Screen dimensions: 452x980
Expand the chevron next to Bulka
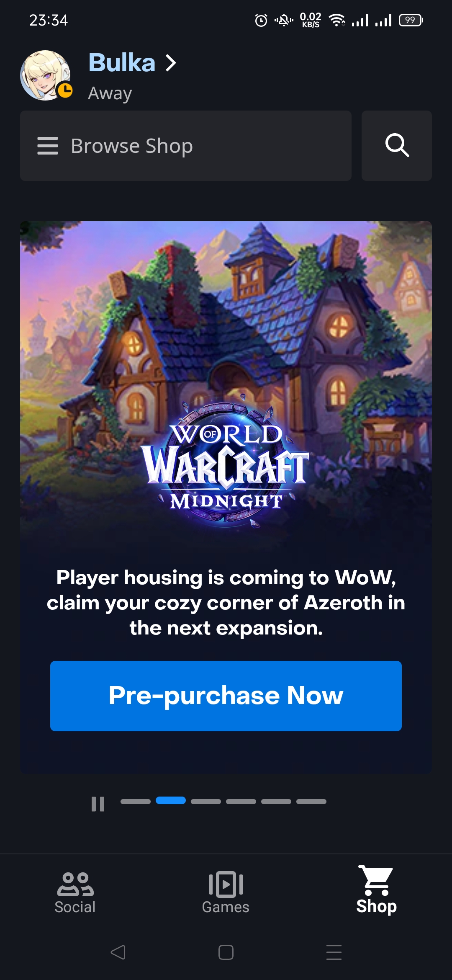click(170, 63)
